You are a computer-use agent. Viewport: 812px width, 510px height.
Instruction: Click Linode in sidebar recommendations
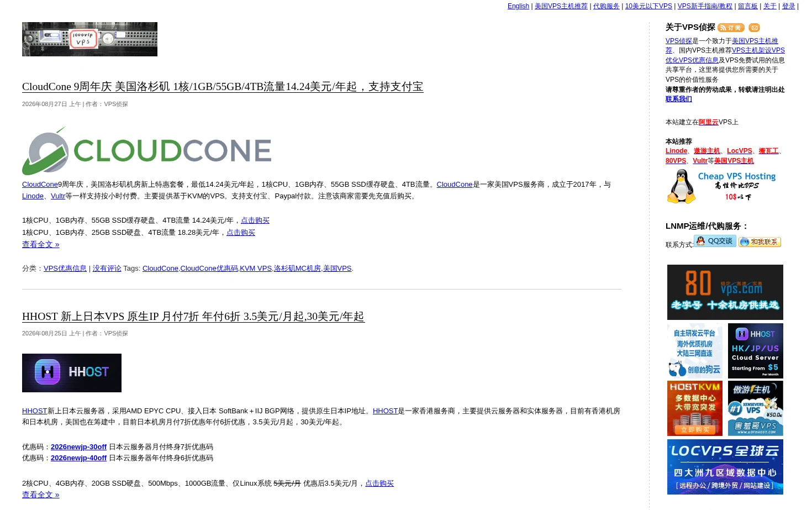[676, 151]
